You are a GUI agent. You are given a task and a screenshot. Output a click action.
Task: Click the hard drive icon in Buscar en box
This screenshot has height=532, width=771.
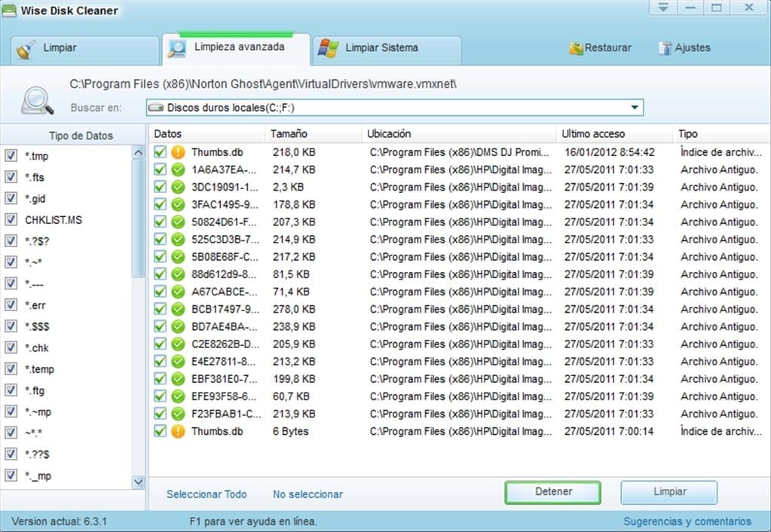tap(156, 107)
